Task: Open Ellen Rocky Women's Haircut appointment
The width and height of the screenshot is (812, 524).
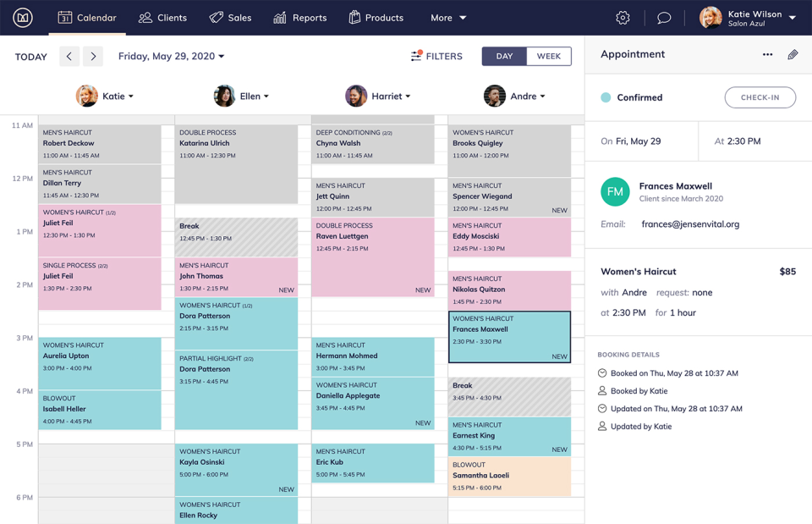Action: tap(236, 510)
